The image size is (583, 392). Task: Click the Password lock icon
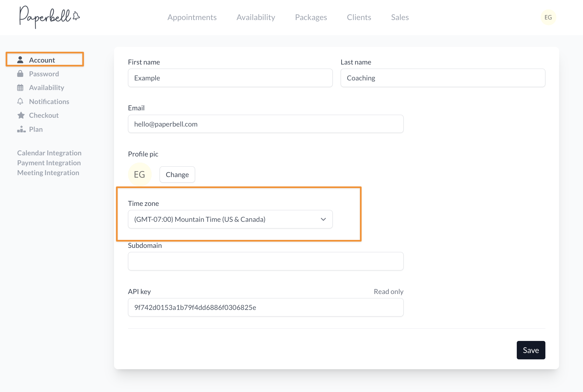[x=20, y=74]
